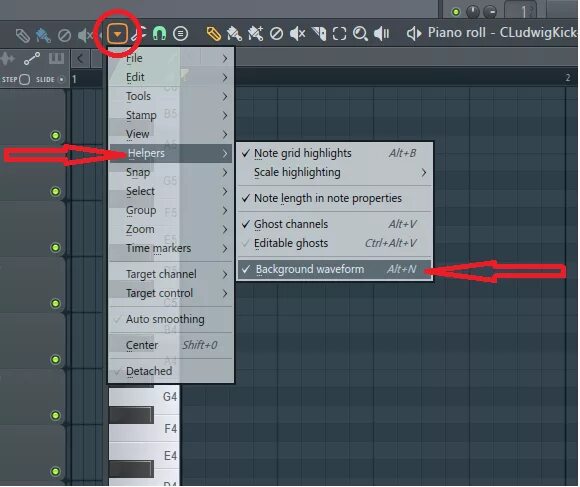Toggle Editable ghosts option
The height and width of the screenshot is (487, 580).
[x=334, y=243]
